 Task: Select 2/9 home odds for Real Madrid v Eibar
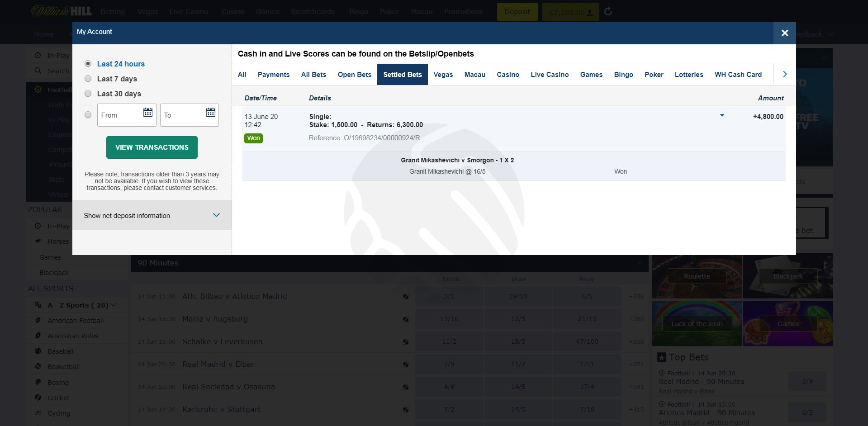click(x=449, y=364)
